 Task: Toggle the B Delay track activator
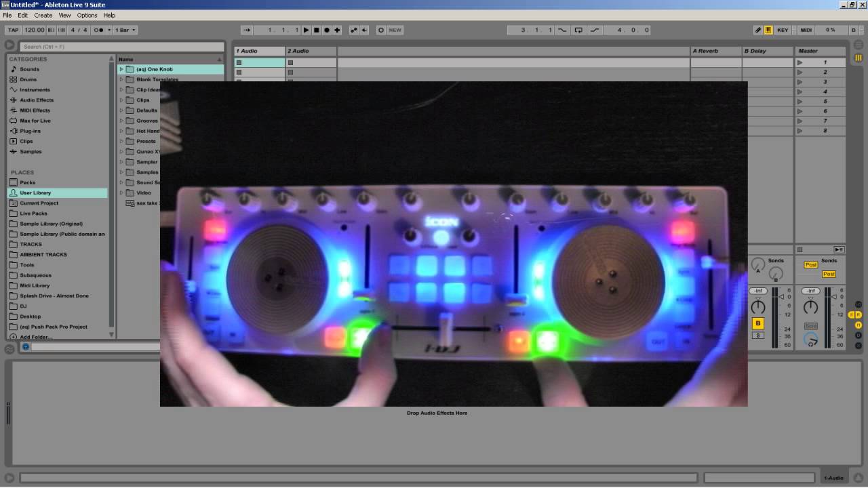click(758, 323)
